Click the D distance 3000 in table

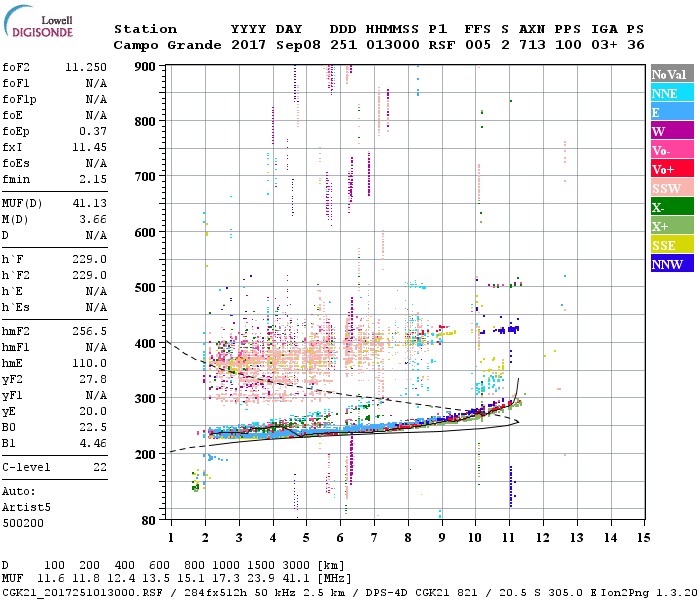[296, 566]
